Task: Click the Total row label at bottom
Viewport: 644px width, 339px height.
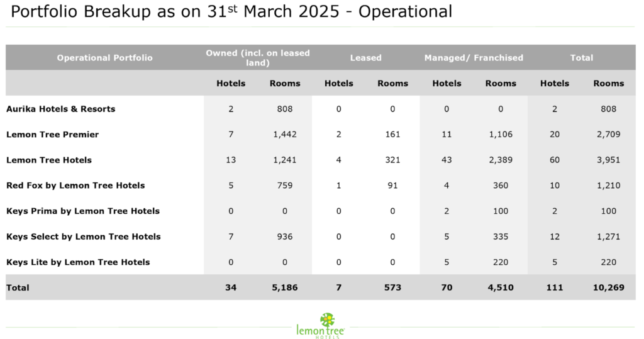Action: (18, 287)
